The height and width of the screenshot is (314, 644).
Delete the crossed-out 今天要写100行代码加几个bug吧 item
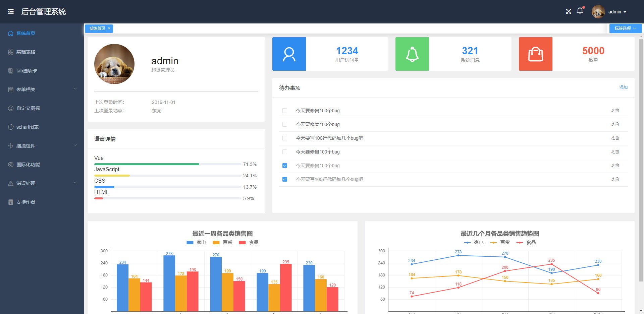pos(617,179)
